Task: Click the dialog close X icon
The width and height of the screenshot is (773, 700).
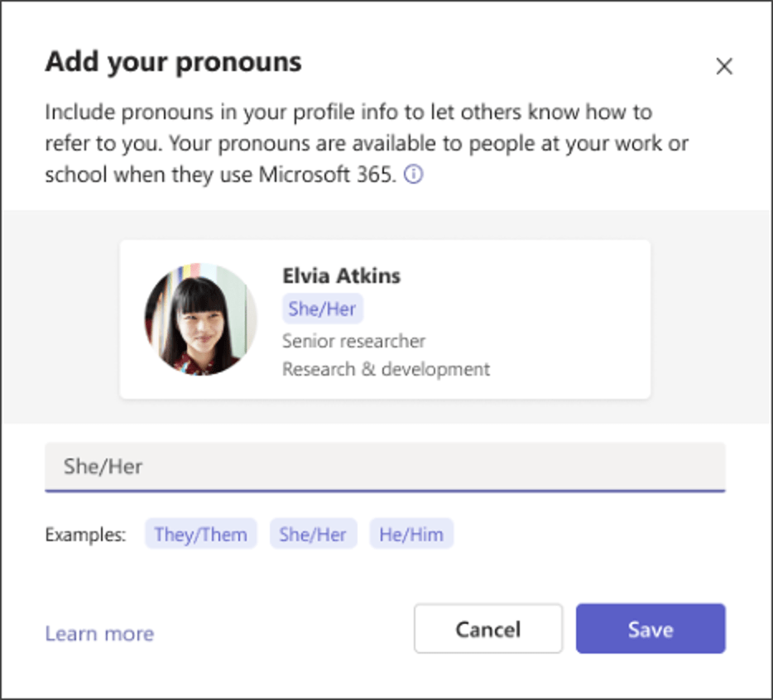Action: (x=724, y=65)
